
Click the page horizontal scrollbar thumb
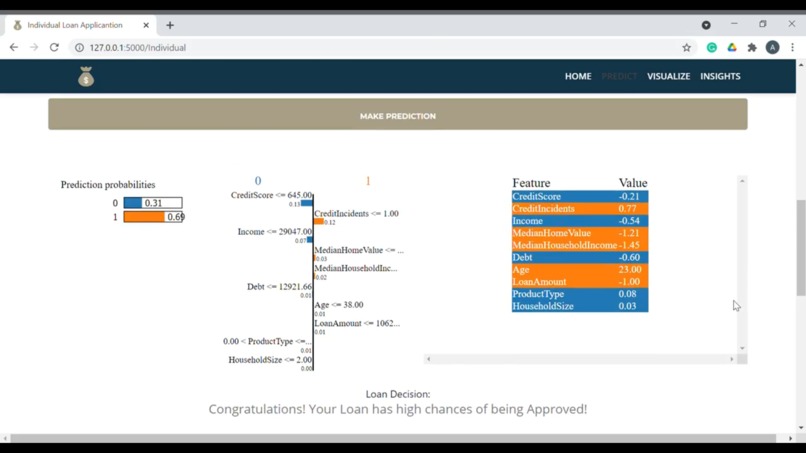pos(393,438)
